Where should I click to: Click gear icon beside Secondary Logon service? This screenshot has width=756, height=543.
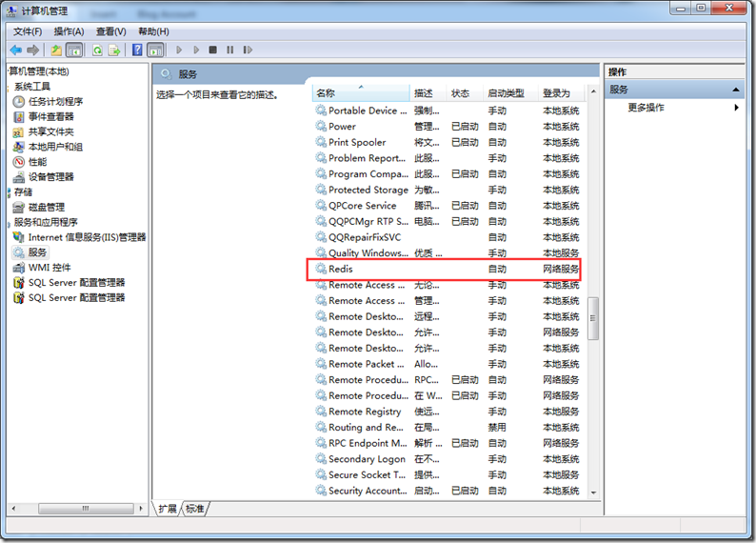pyautogui.click(x=321, y=458)
